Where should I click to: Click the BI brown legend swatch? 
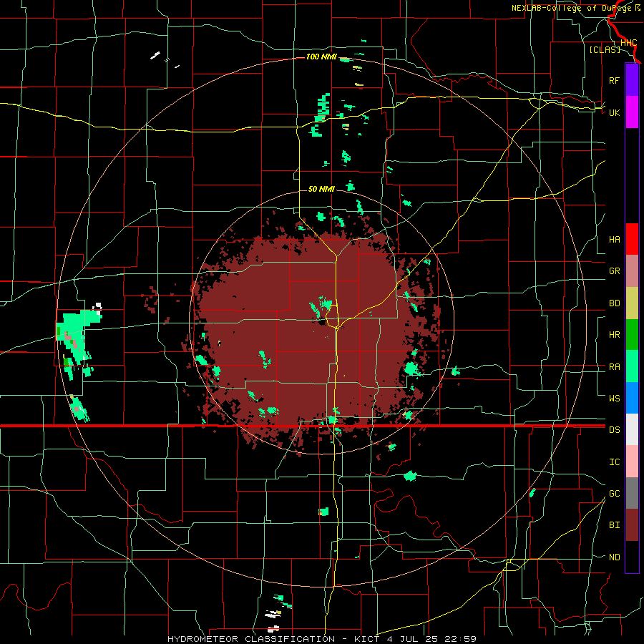632,525
